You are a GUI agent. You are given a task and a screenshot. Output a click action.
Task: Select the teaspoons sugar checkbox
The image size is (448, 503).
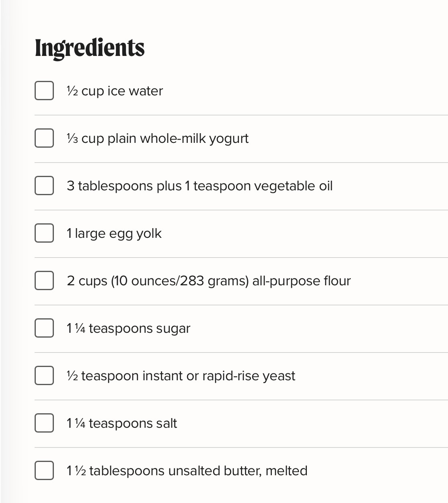coord(44,328)
